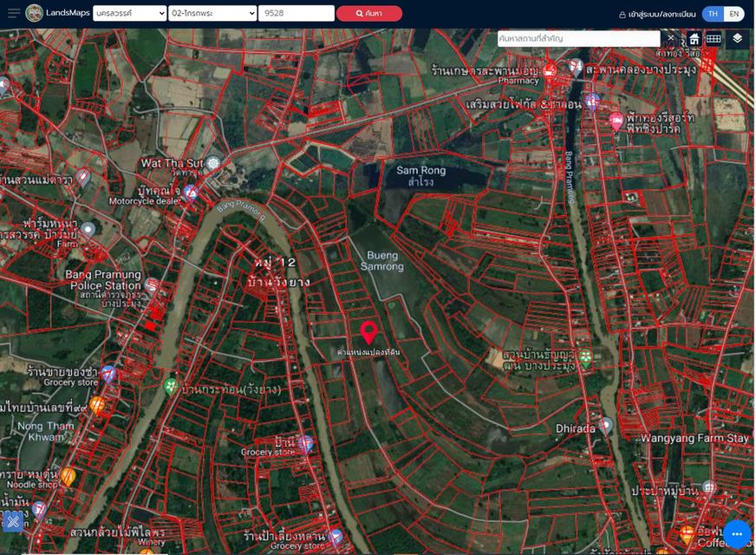
Task: Open the grid/measure tool icon
Action: [714, 39]
